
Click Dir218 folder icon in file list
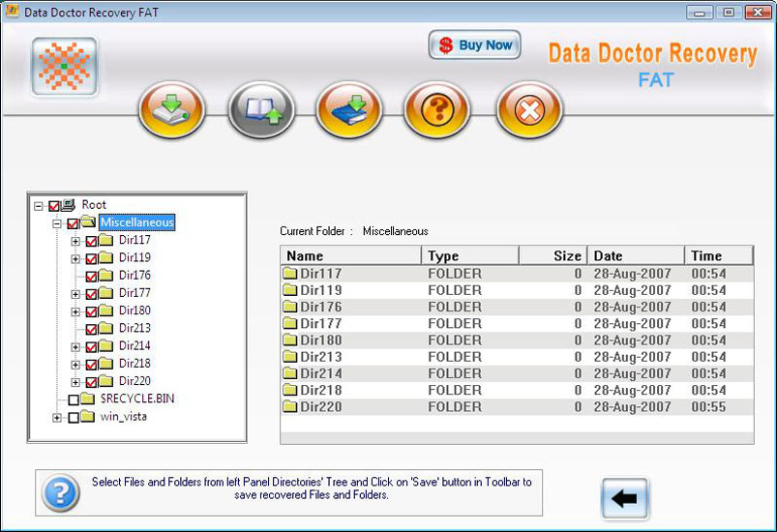pos(290,391)
